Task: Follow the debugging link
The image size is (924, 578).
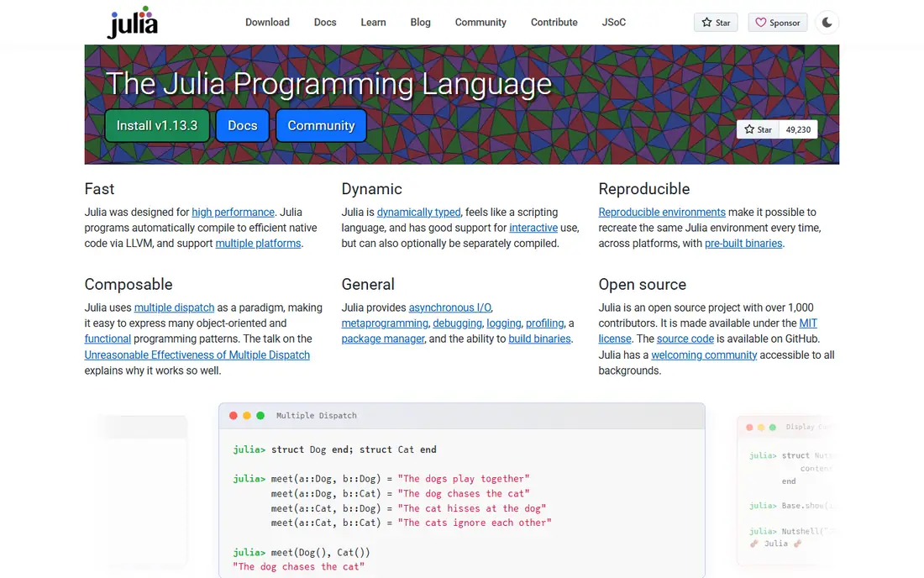Action: click(x=457, y=323)
